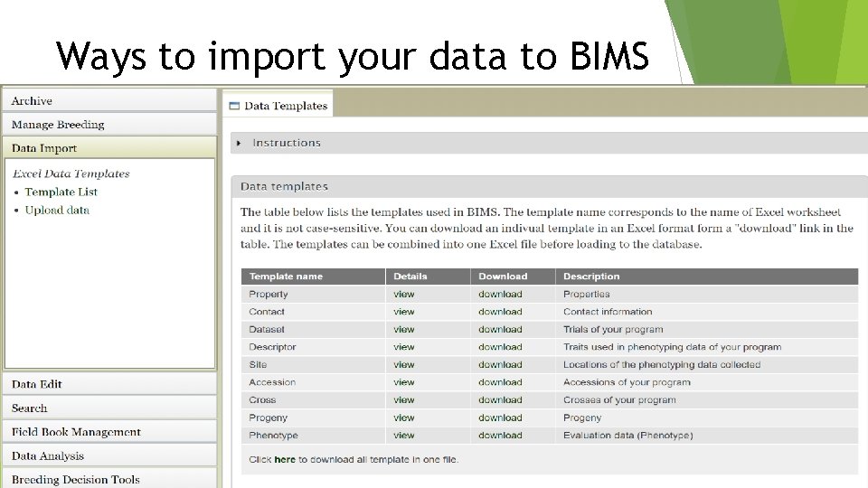View details of Cross template
Screen dimensions: 868x488
(403, 400)
